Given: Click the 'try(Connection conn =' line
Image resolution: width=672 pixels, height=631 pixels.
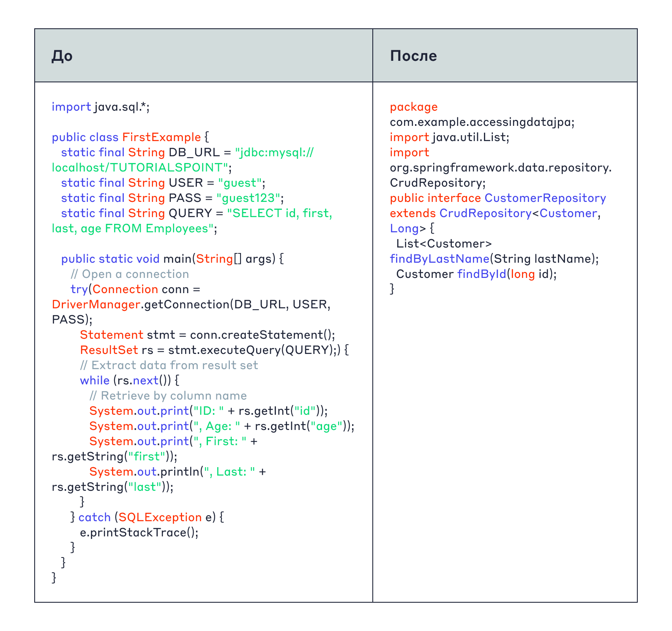Looking at the screenshot, I should [135, 289].
